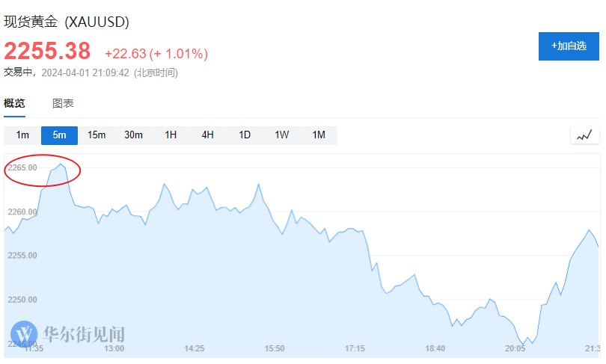606x364 pixels.
Task: Add gold to watchlist with 加自选
Action: tap(569, 46)
